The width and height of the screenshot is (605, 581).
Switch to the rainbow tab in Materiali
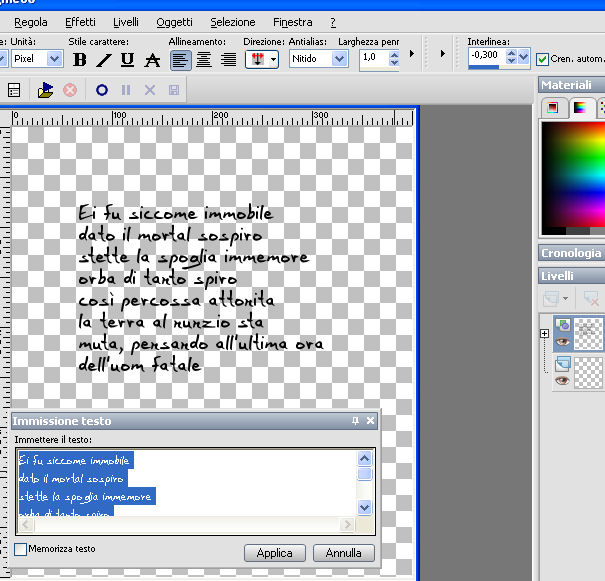click(x=578, y=108)
